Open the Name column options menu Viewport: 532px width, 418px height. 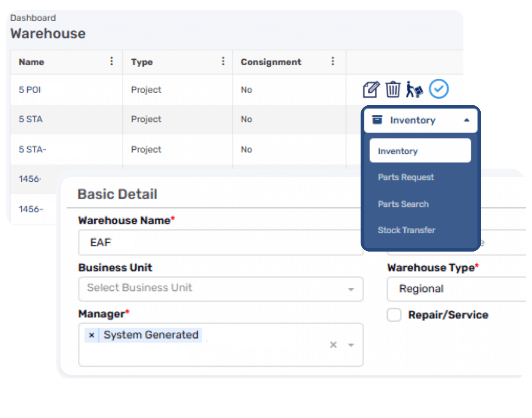click(111, 61)
